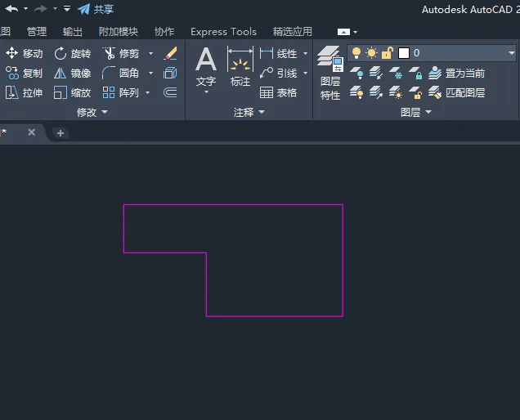Viewport: 520px width, 420px height.
Task: Open the Collaborate (协作) ribbon tab
Action: pyautogui.click(x=164, y=32)
